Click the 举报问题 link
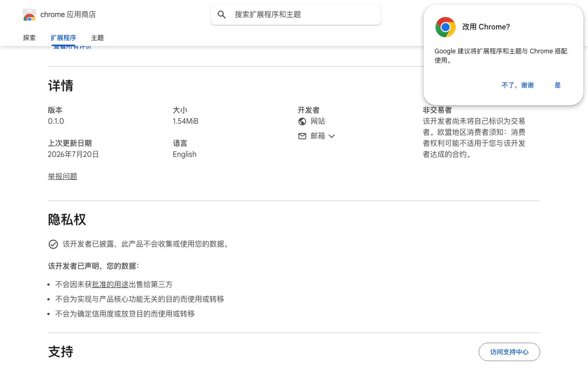Image resolution: width=588 pixels, height=368 pixels. point(62,177)
